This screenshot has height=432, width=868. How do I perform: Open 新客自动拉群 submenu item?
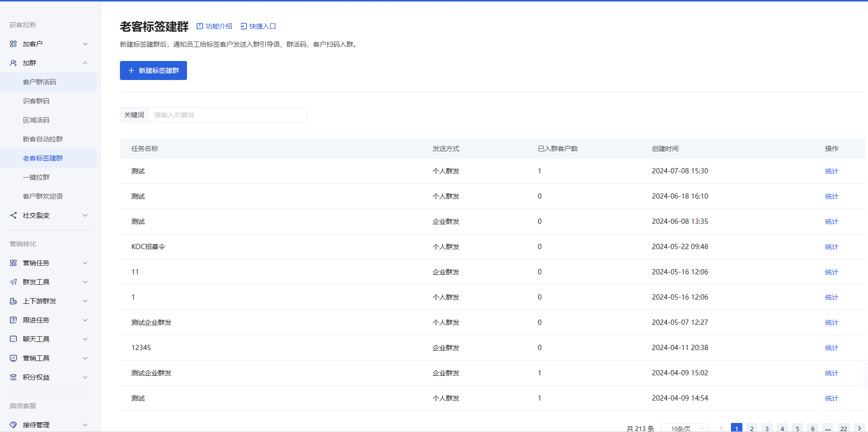coord(48,139)
